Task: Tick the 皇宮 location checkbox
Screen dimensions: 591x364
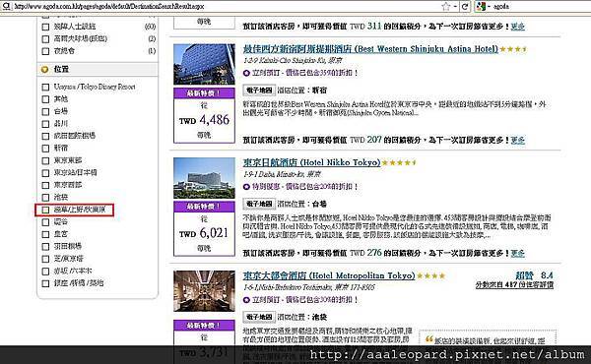Action: click(x=45, y=234)
